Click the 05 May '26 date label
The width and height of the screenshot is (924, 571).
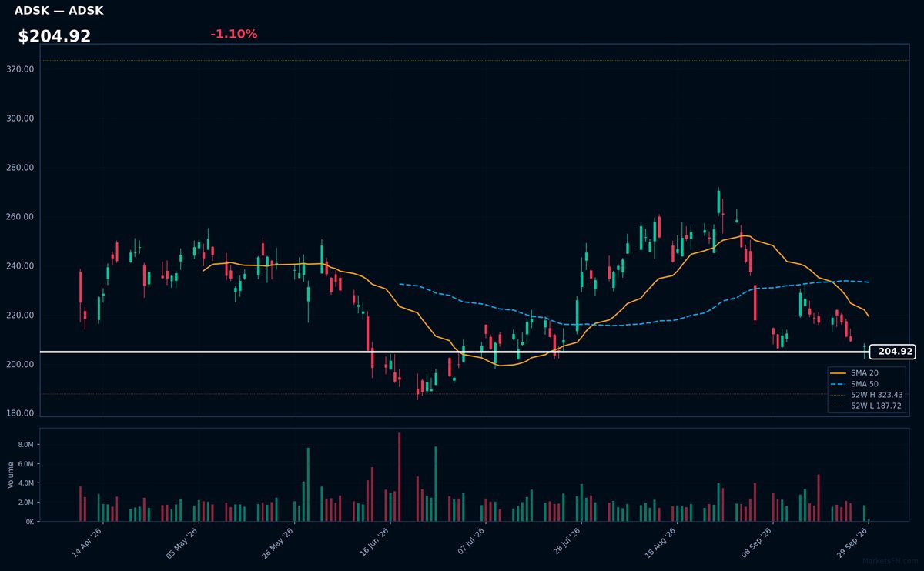(183, 543)
